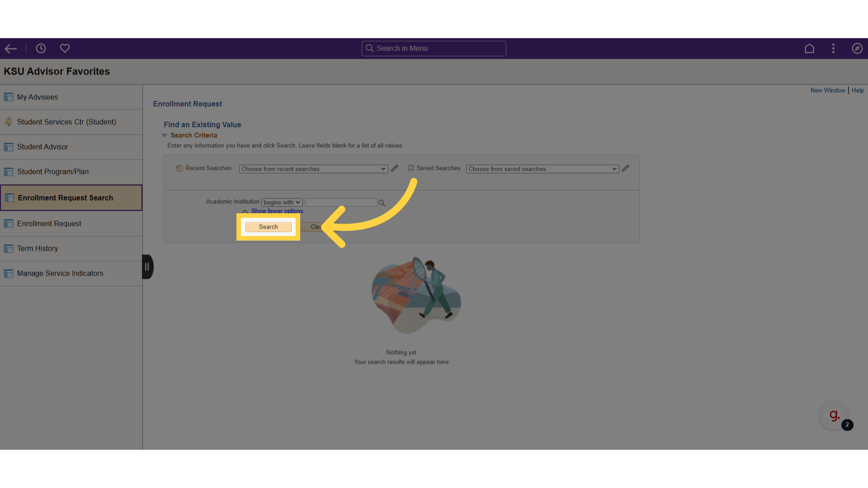Click the New Window link
The image size is (868, 488).
click(828, 90)
